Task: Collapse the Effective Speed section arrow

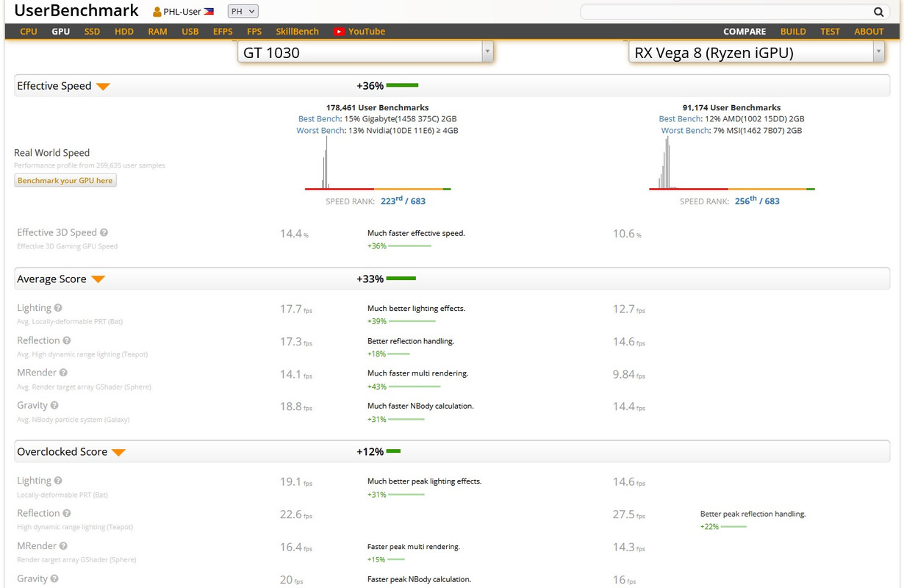Action: 103,87
